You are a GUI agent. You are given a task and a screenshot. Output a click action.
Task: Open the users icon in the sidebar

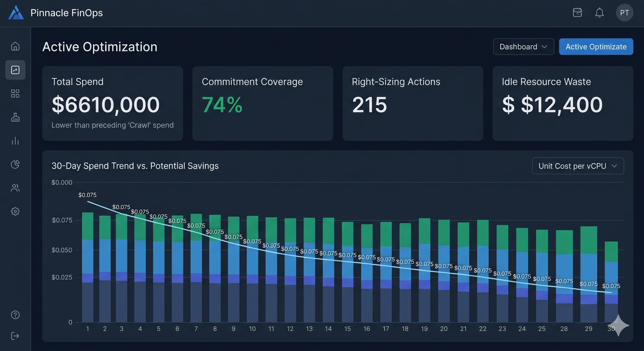[15, 188]
